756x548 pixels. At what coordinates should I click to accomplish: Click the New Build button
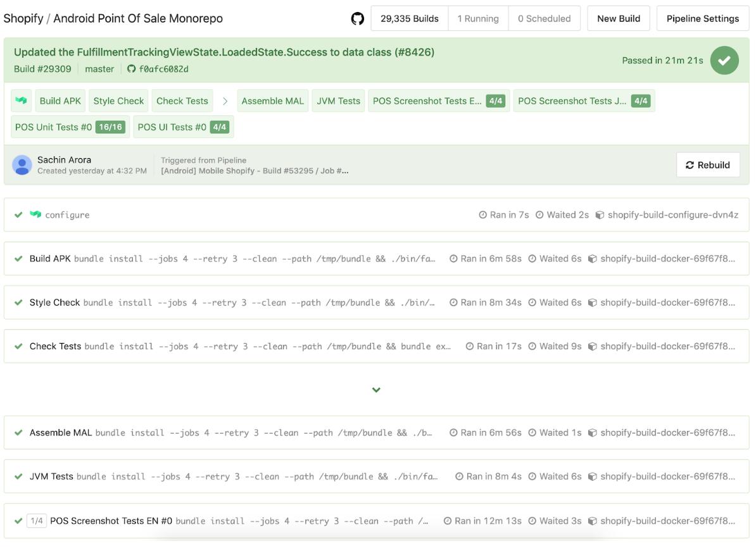[x=619, y=19]
